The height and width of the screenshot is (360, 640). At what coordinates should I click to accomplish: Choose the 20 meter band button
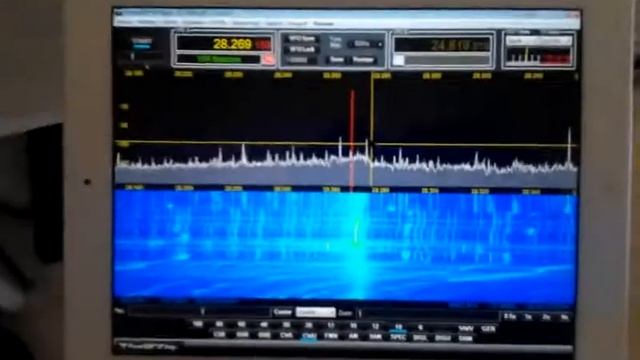309,325
